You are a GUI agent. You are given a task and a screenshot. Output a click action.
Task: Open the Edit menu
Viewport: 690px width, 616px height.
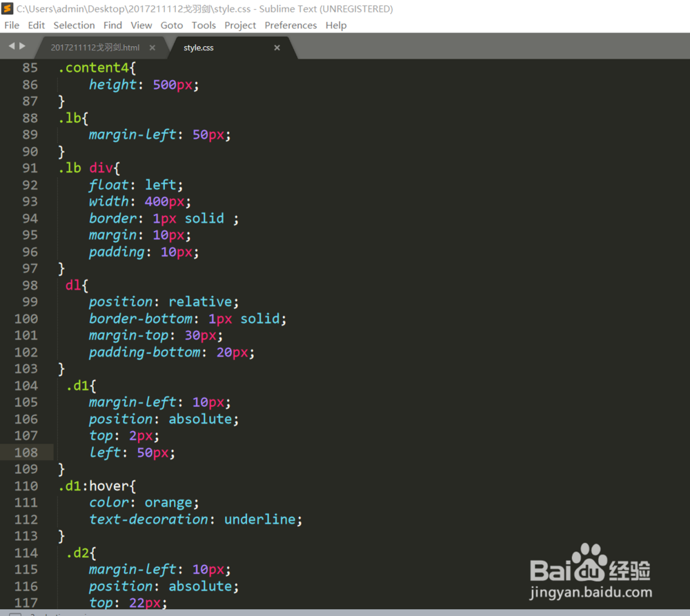[x=36, y=26]
